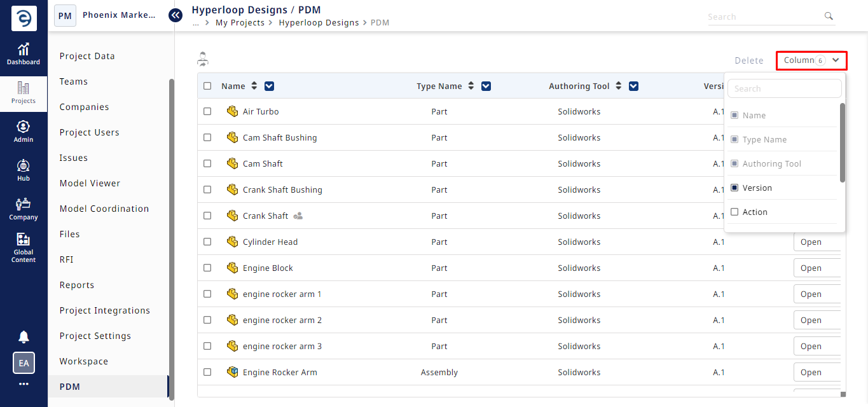Enable the Action column checkbox
This screenshot has width=868, height=407.
[x=734, y=212]
